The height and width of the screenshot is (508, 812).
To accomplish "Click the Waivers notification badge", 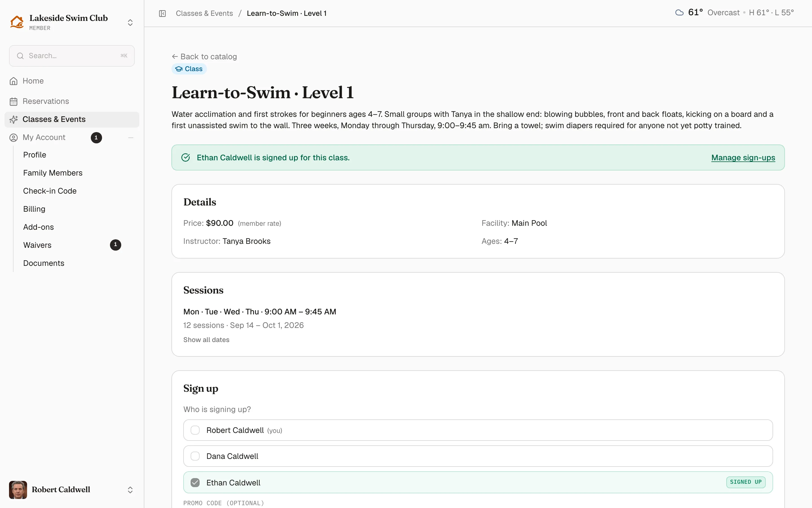I will [115, 245].
